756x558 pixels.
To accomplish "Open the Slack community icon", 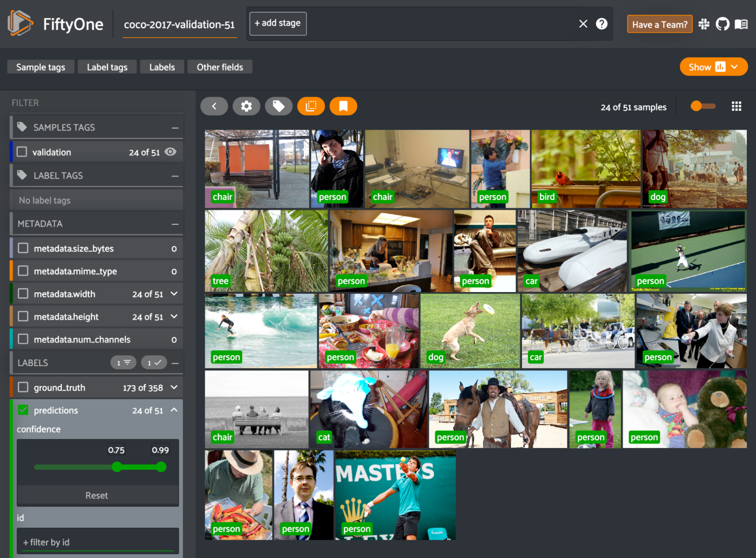I will pyautogui.click(x=704, y=25).
